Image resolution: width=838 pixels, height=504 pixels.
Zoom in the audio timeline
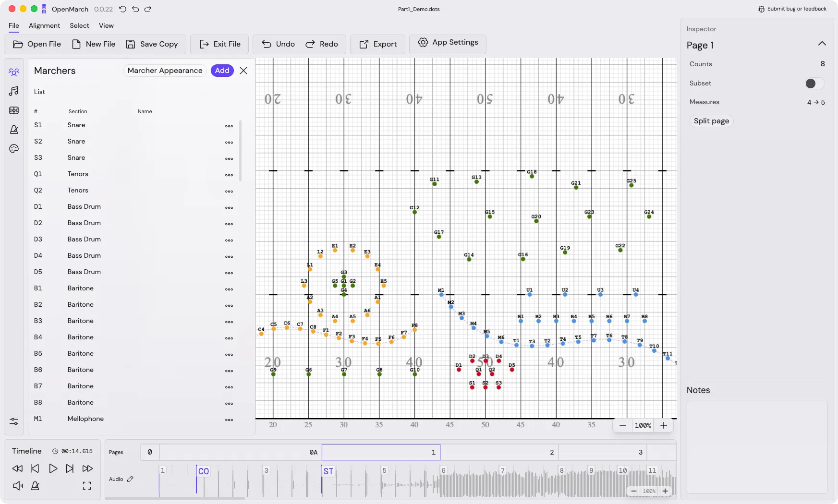665,491
